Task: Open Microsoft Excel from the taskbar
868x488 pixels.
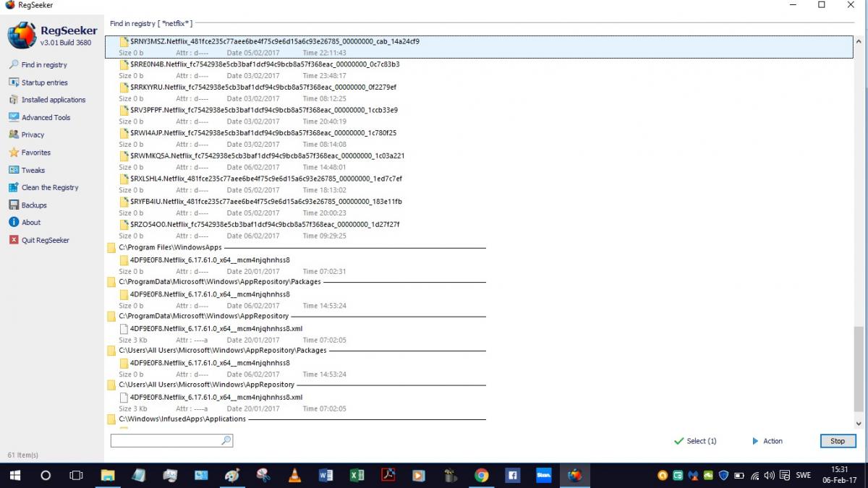Action: (357, 476)
